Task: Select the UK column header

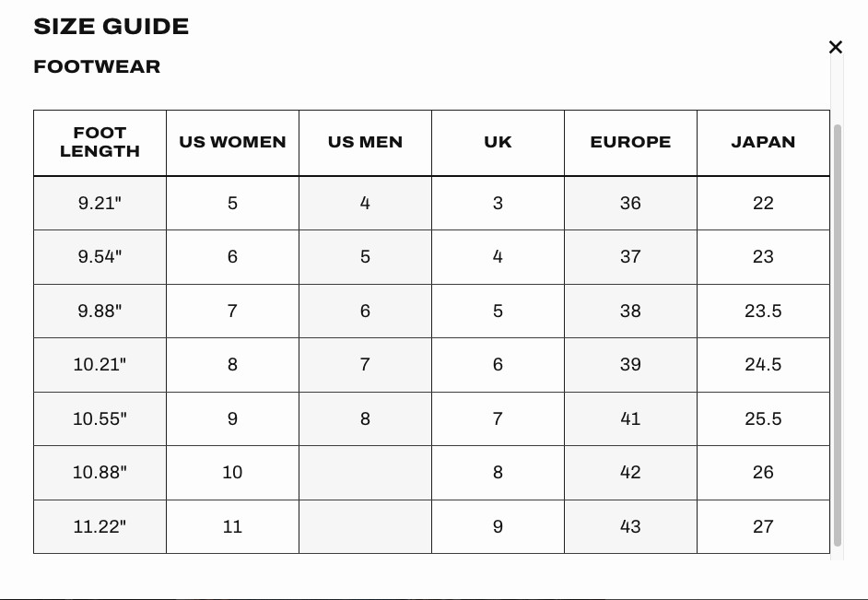Action: point(498,143)
